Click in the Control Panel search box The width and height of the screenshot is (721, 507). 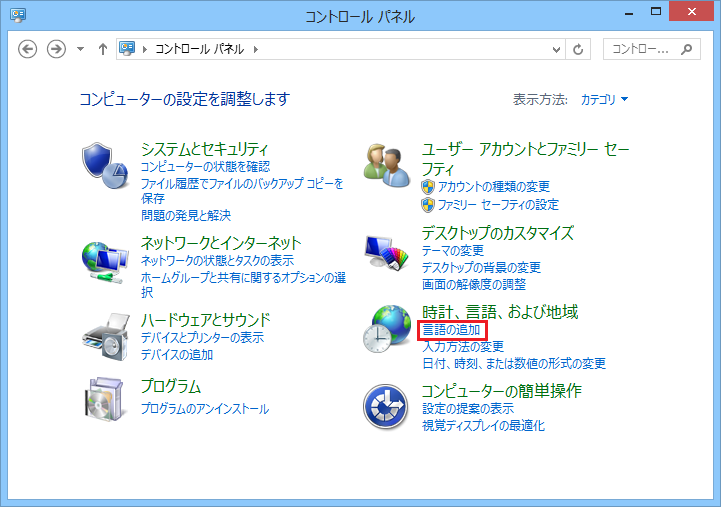pyautogui.click(x=640, y=48)
